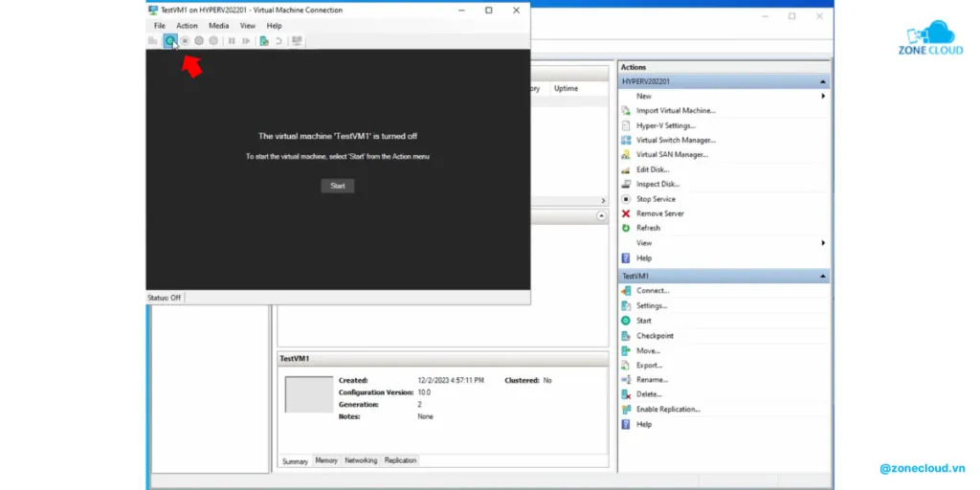Click the Reset toolbar icon
The height and width of the screenshot is (490, 980).
pos(246,40)
